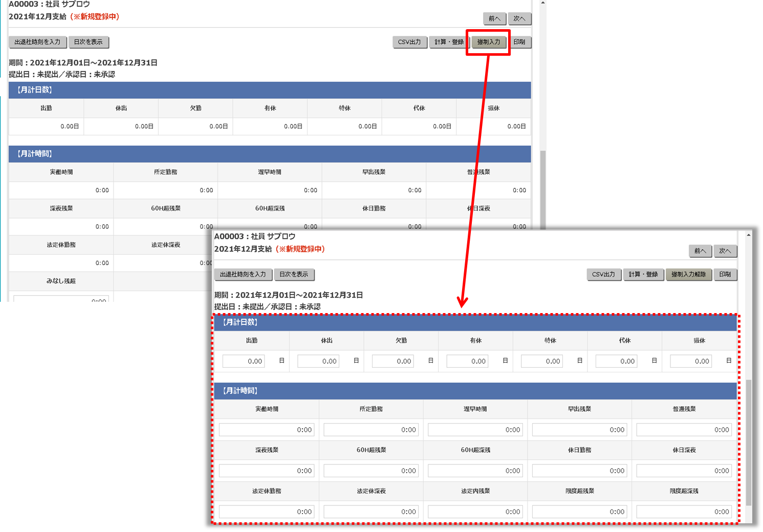This screenshot has height=532, width=763.
Task: Click 印刷 right of the 強制入力 button
Action: [x=519, y=42]
